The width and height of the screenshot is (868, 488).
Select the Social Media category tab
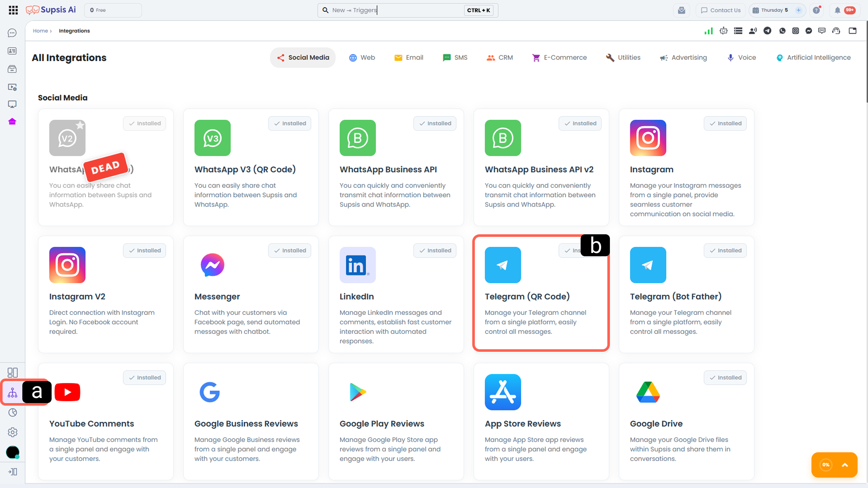coord(303,57)
